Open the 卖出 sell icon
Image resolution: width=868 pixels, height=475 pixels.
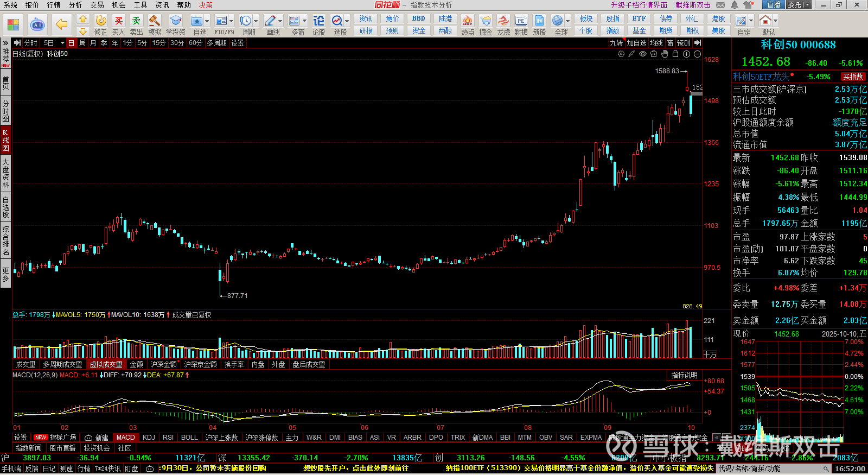(137, 21)
